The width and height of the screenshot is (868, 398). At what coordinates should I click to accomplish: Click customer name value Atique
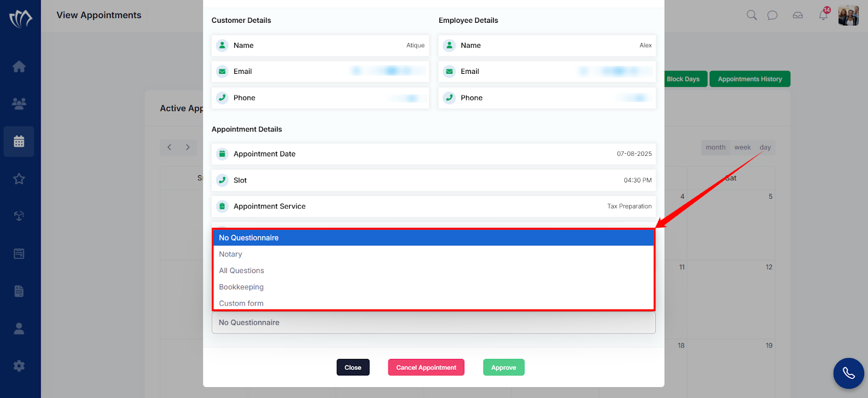tap(416, 46)
